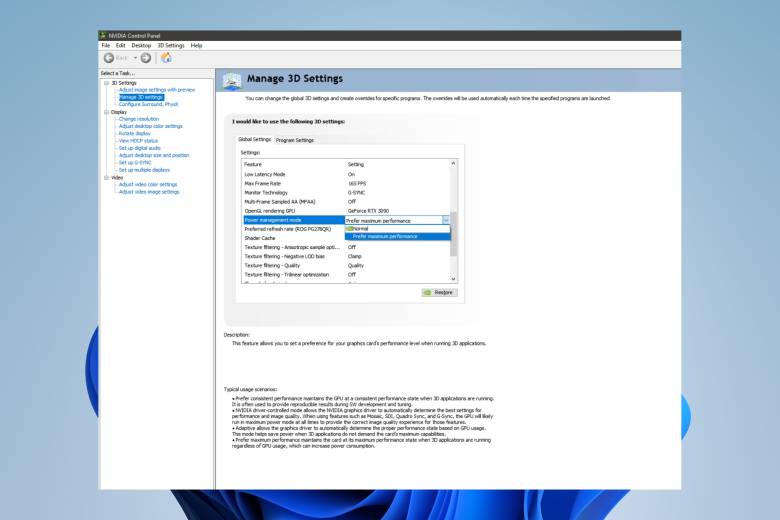Screen dimensions: 780x520
Task: Click the NVIDIA Control Panel title bar icon
Action: (103, 35)
